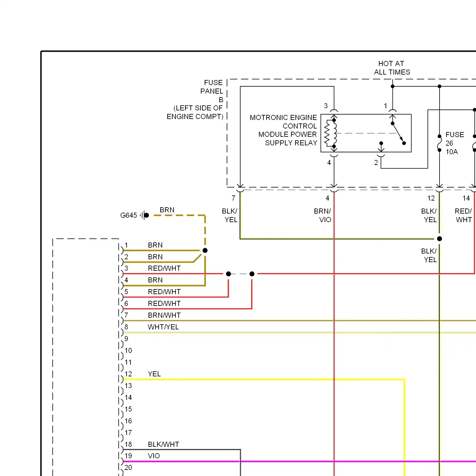This screenshot has width=476, height=476.
Task: Click the relay switch contact arm
Action: click(x=398, y=133)
